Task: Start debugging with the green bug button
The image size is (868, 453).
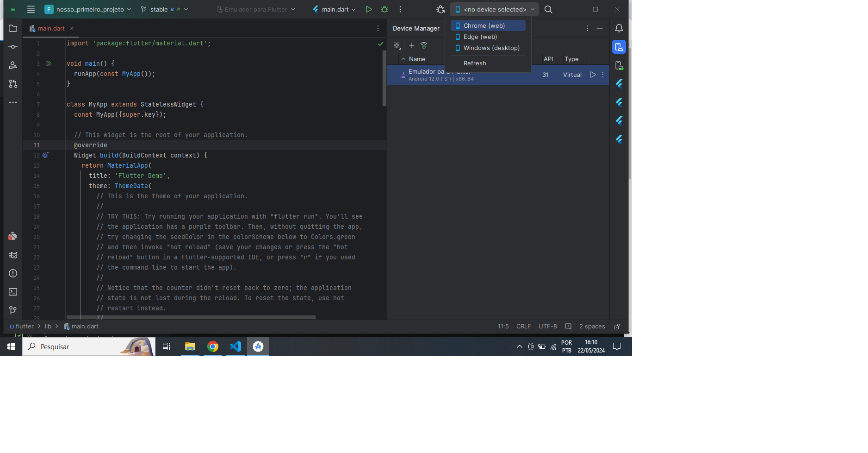Action: 384,9
